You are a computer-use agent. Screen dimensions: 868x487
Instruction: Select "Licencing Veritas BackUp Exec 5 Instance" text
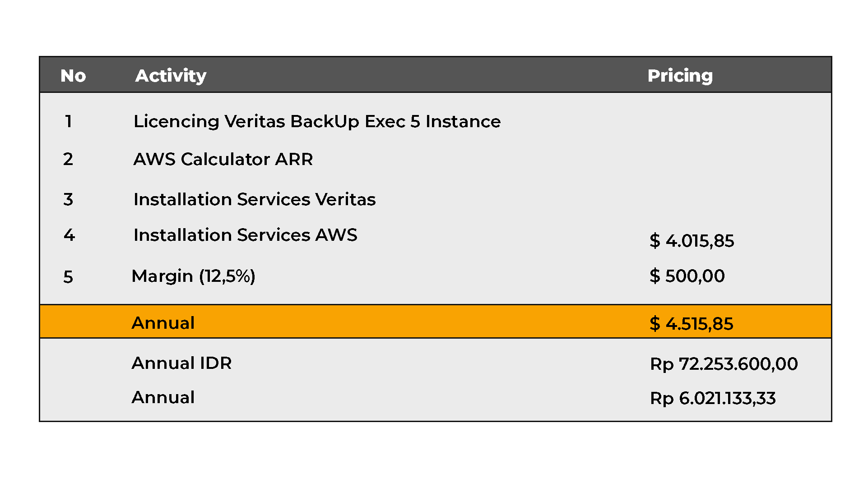(x=317, y=122)
